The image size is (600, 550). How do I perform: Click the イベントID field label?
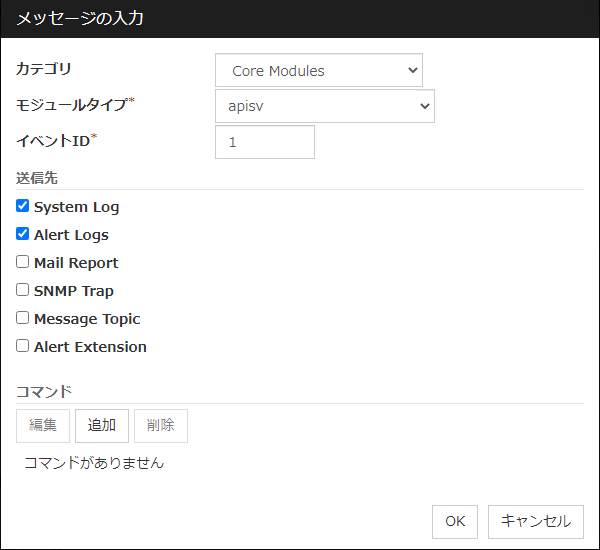tap(52, 141)
